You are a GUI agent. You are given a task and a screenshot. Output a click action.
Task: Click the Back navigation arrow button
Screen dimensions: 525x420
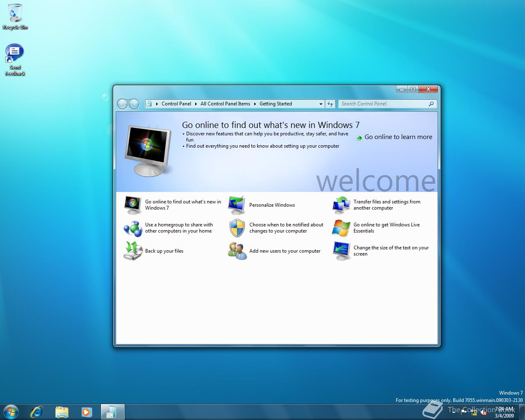(x=122, y=104)
